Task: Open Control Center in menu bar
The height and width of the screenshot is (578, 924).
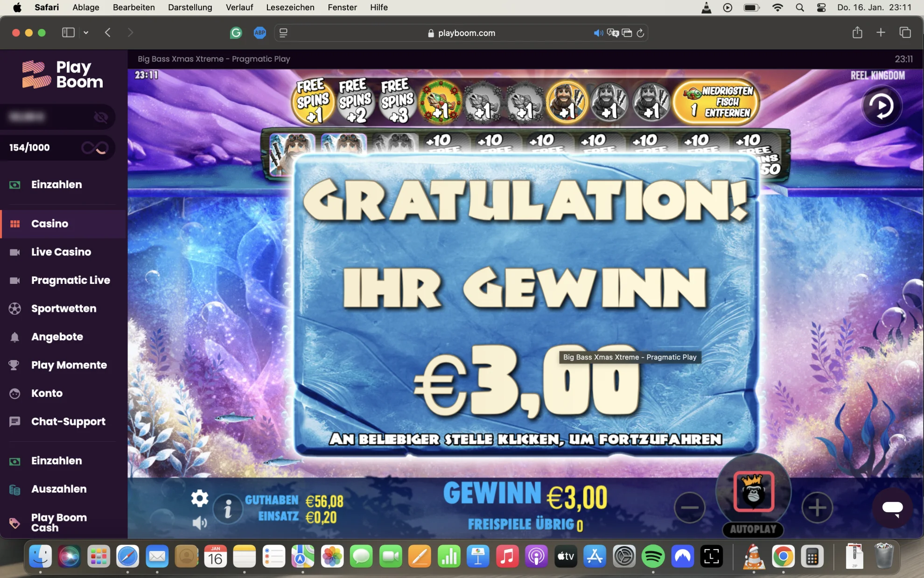Action: pyautogui.click(x=821, y=7)
